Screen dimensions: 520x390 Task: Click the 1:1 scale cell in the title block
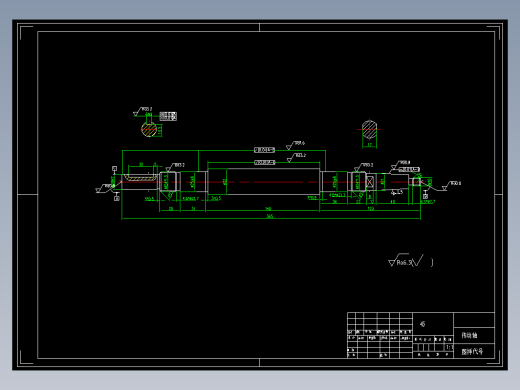449,347
